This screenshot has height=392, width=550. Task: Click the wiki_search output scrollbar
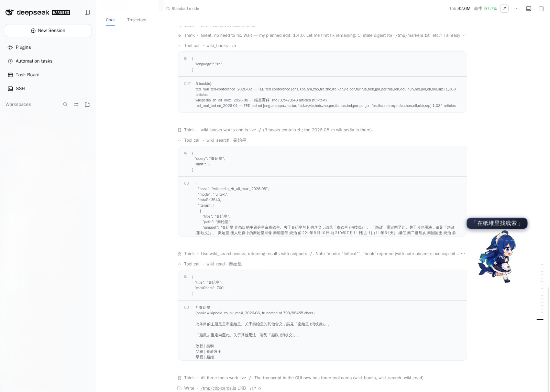tap(466, 188)
